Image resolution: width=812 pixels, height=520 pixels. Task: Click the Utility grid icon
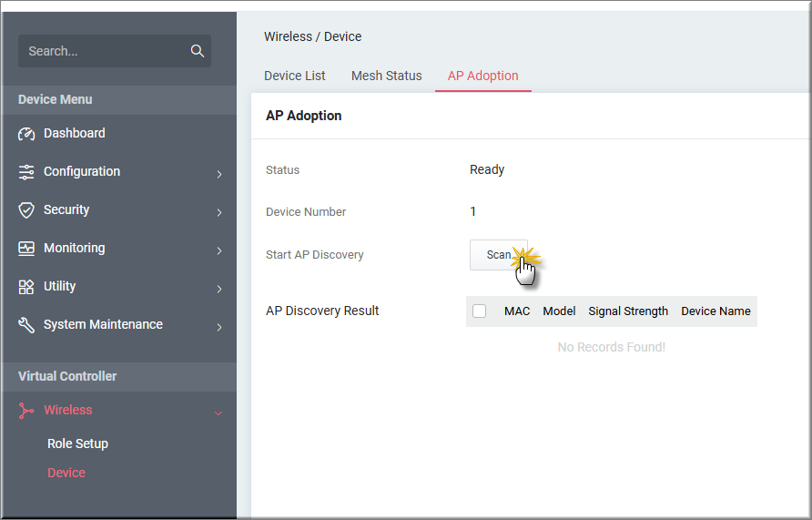26,287
